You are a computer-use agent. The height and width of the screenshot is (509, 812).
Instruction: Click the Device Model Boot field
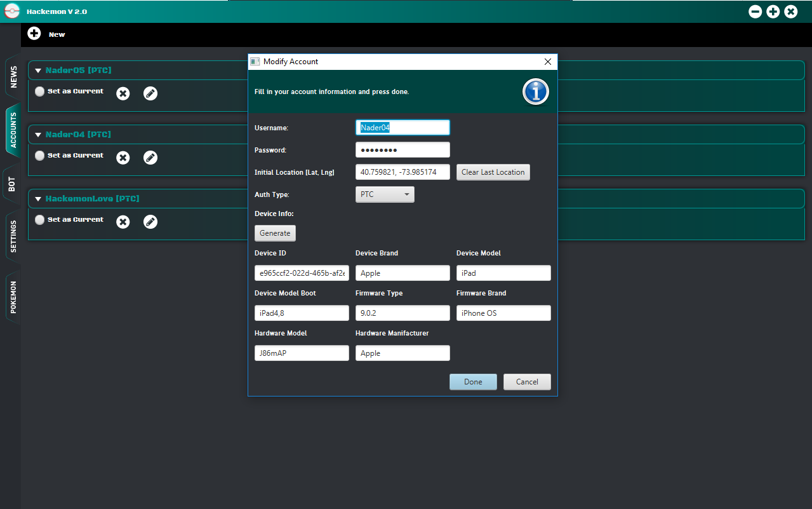302,313
